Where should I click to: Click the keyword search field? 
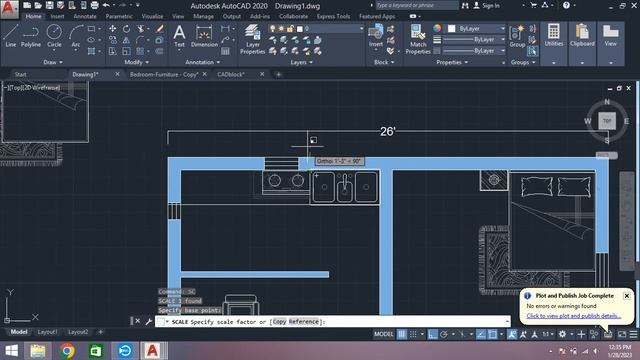(x=416, y=5)
